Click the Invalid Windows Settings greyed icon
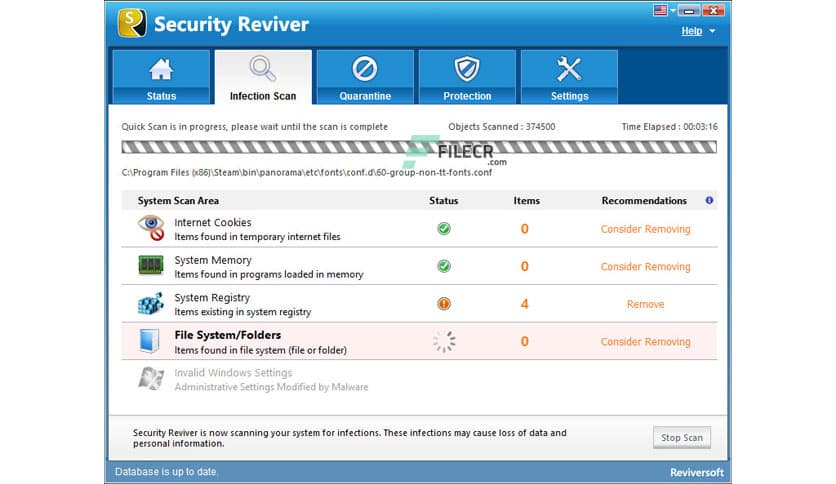836x484 pixels. click(151, 378)
